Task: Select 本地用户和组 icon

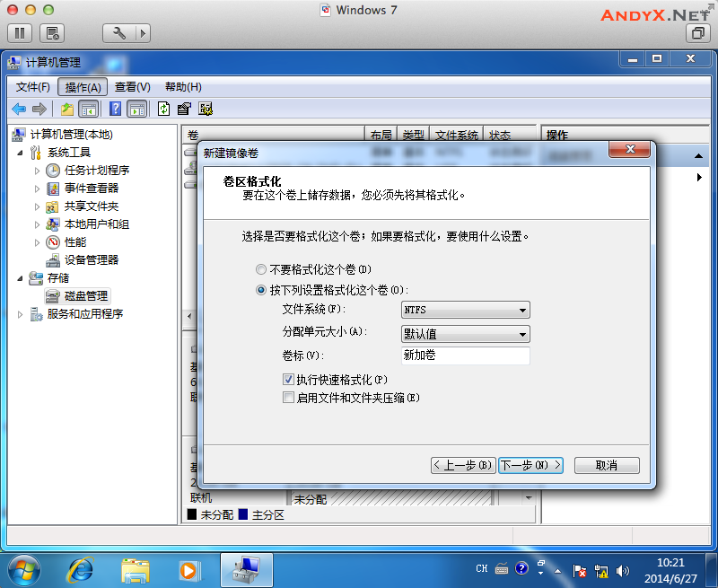Action: coord(53,224)
